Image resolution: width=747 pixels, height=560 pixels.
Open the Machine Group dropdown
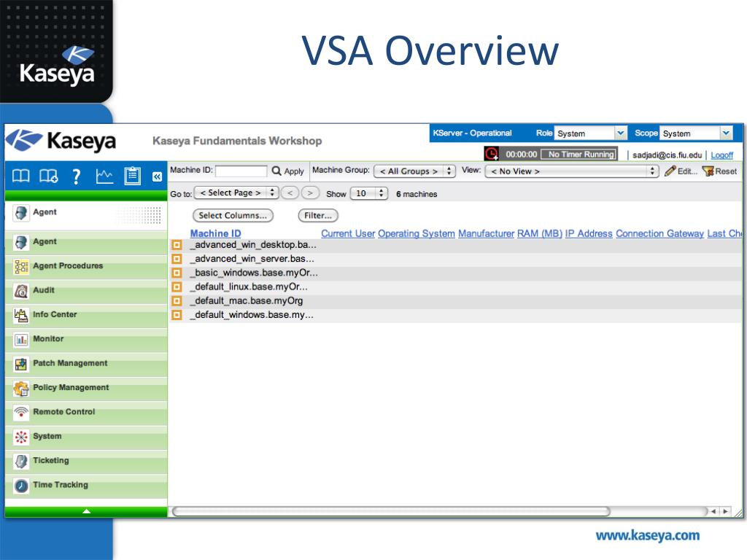(414, 171)
